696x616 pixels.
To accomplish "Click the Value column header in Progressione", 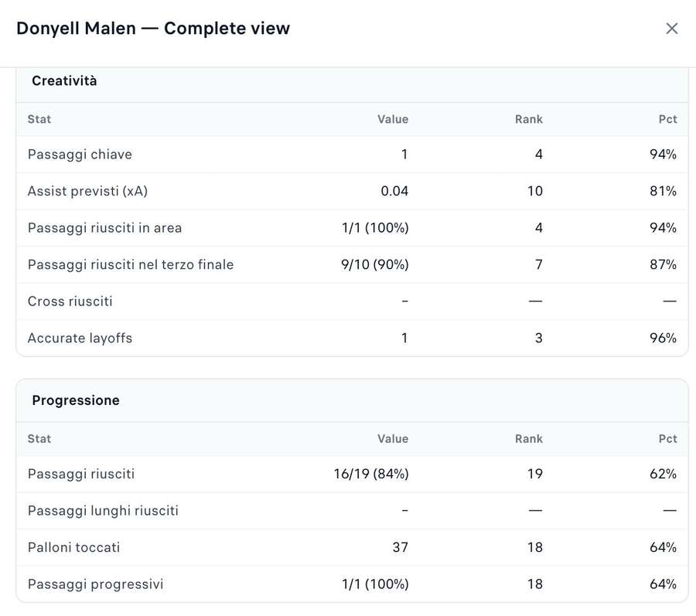I will click(x=393, y=439).
